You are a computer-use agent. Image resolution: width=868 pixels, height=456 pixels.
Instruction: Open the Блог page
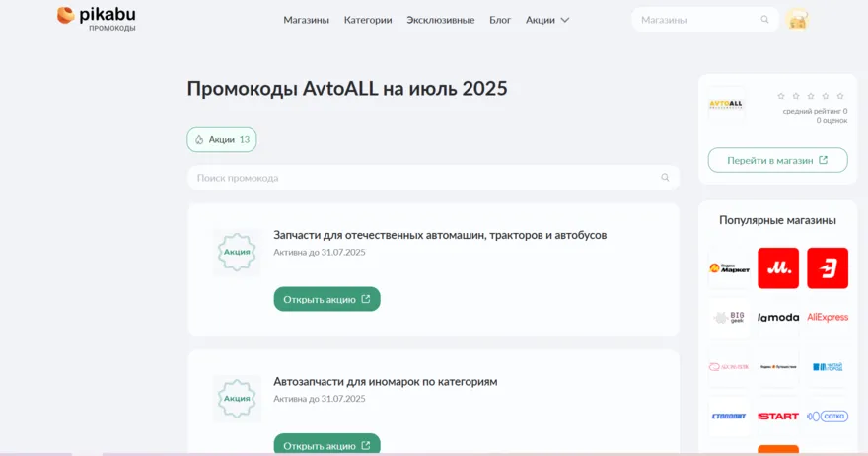click(x=500, y=20)
